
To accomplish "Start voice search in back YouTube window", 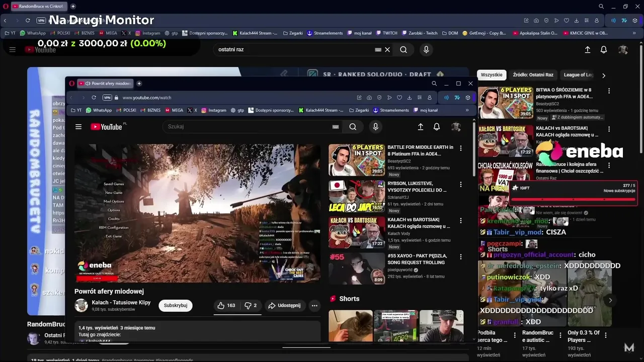I will (426, 50).
